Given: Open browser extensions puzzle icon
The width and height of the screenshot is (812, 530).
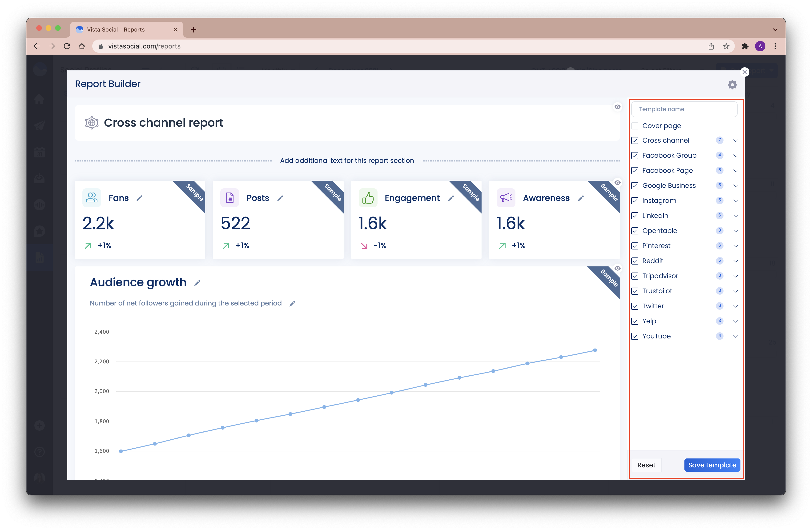Looking at the screenshot, I should click(x=745, y=46).
